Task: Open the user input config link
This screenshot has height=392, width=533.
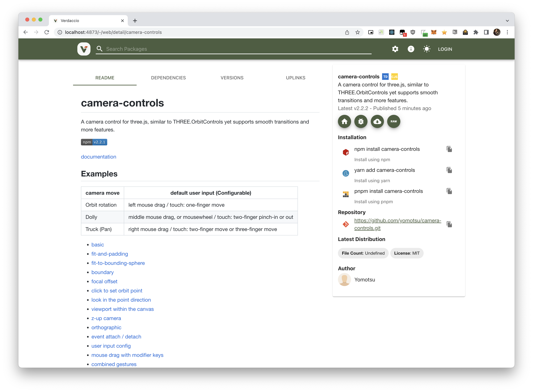Action: (111, 346)
